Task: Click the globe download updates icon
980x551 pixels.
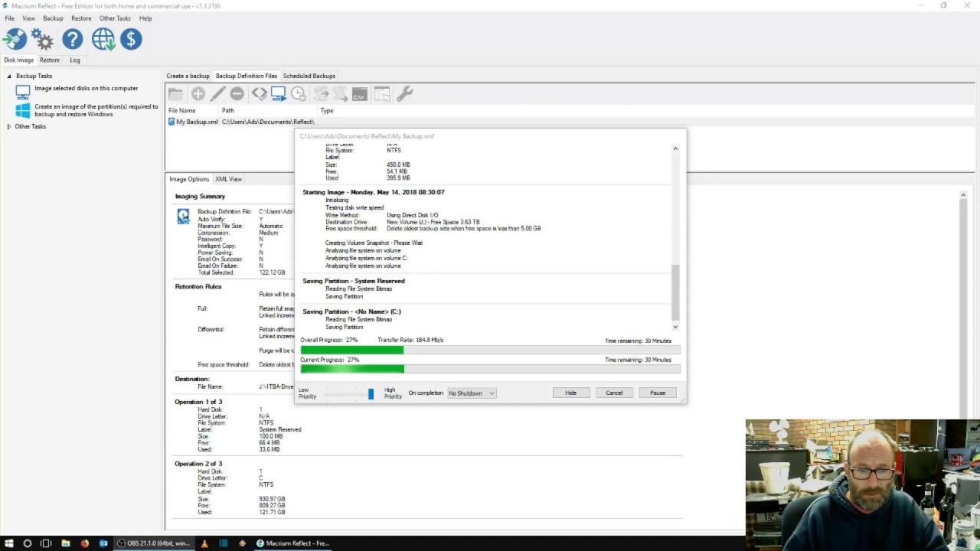Action: click(x=103, y=39)
